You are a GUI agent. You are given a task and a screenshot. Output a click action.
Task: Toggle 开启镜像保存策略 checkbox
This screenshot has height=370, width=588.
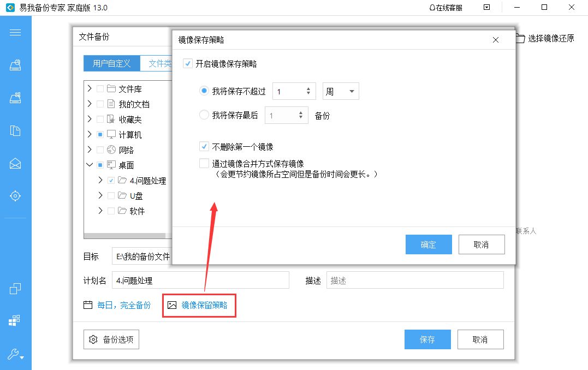click(187, 63)
